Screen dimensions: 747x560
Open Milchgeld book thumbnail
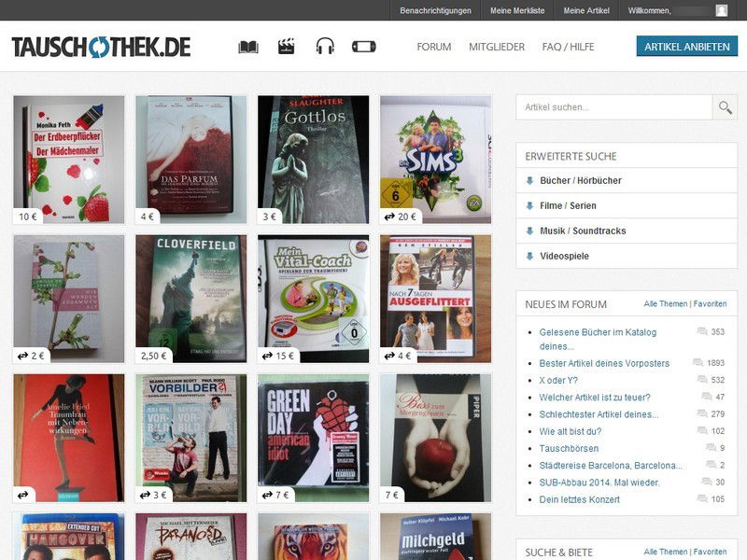coord(435,536)
